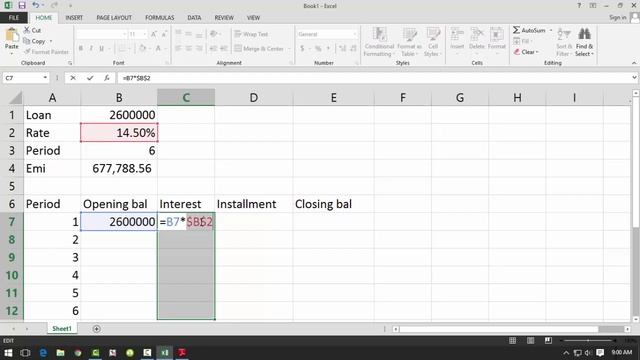This screenshot has width=640, height=360.
Task: Click the Select All corner triangle
Action: tap(16, 98)
